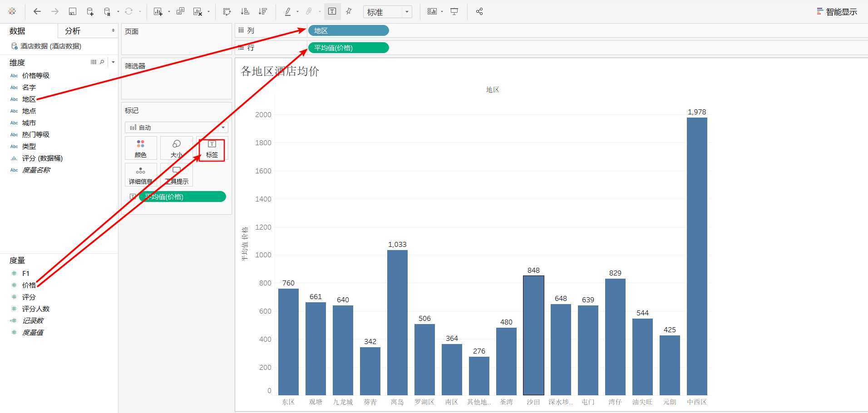Pause auto updates for the data source
The height and width of the screenshot is (413, 868).
tap(107, 11)
